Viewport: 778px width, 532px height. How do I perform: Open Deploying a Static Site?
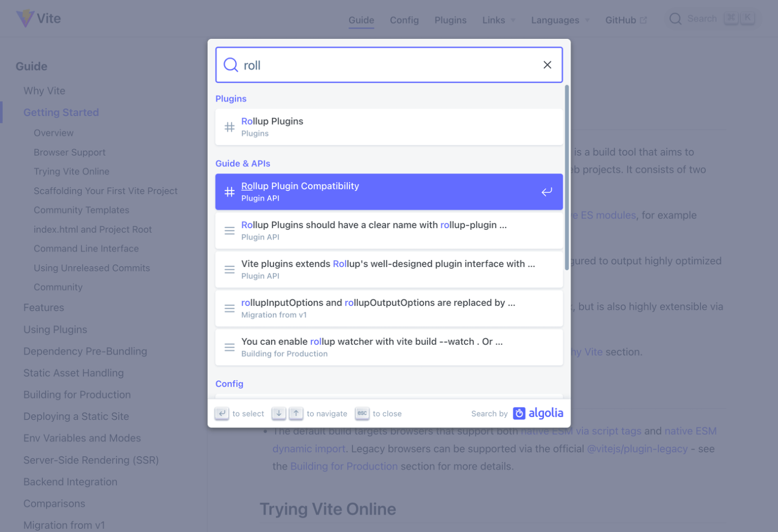(x=76, y=416)
